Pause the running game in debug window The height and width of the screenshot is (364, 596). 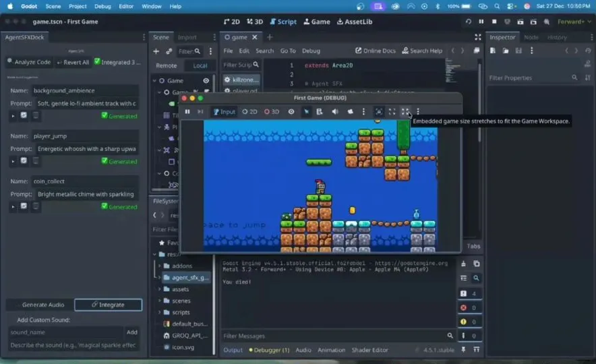click(187, 112)
